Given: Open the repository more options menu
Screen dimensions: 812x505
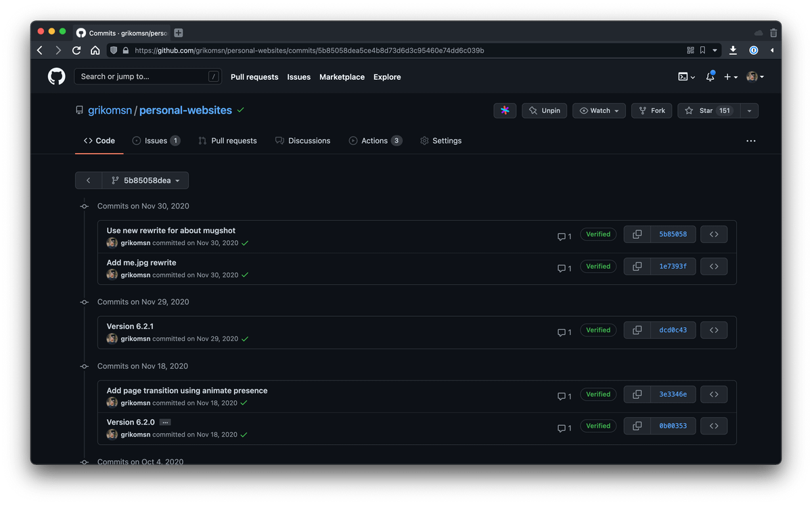Looking at the screenshot, I should pos(751,141).
